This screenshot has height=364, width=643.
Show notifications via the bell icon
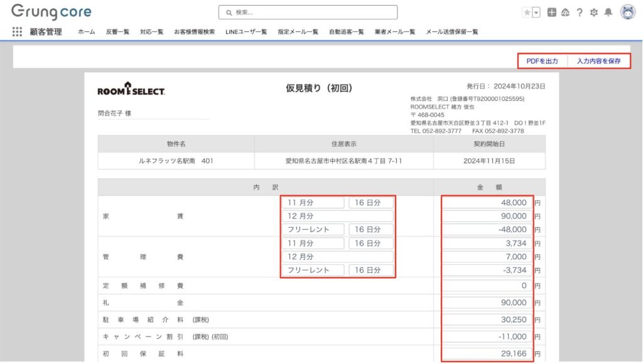tap(608, 13)
